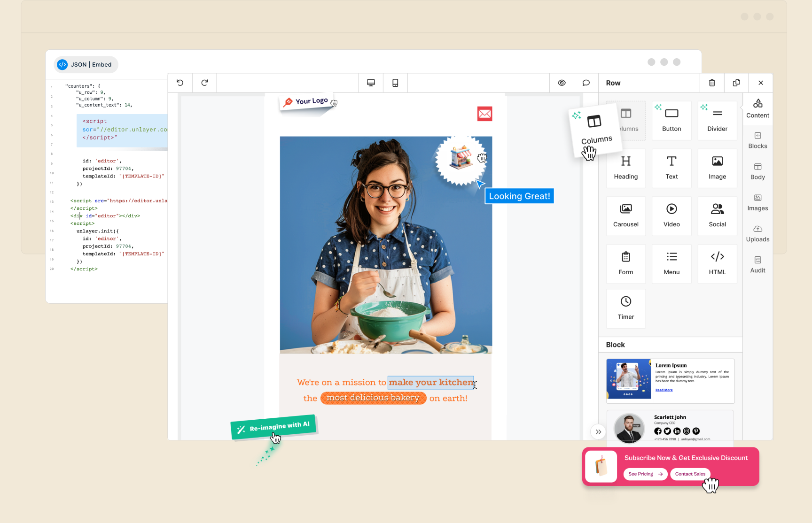Open the Body sidebar tab
This screenshot has height=523, width=812.
click(757, 171)
